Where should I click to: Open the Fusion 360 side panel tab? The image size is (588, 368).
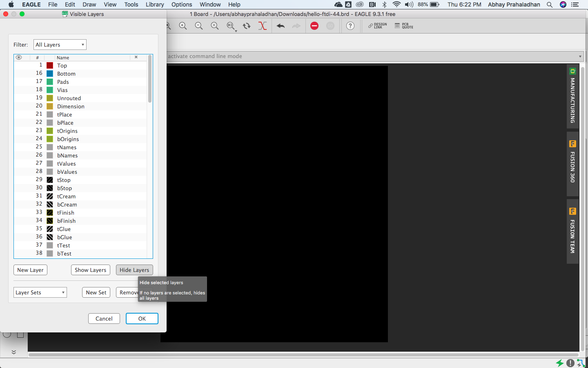(x=572, y=164)
